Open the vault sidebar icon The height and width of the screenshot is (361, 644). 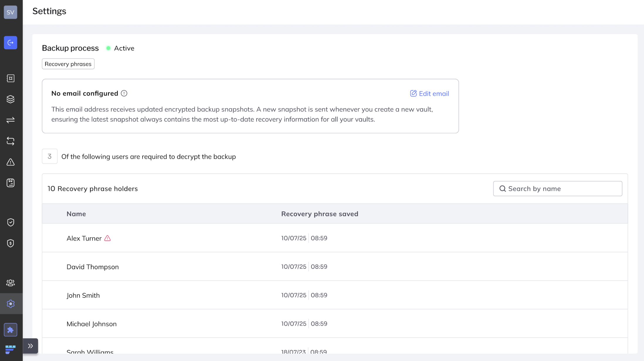(11, 78)
